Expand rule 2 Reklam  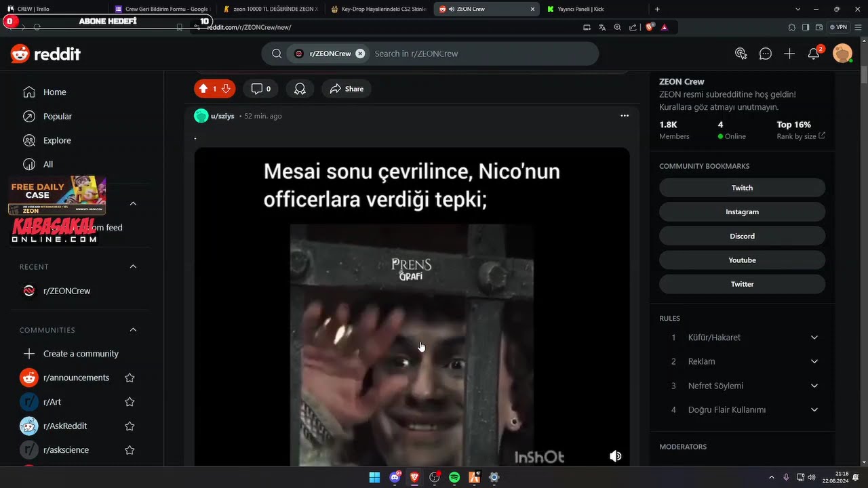(742, 361)
